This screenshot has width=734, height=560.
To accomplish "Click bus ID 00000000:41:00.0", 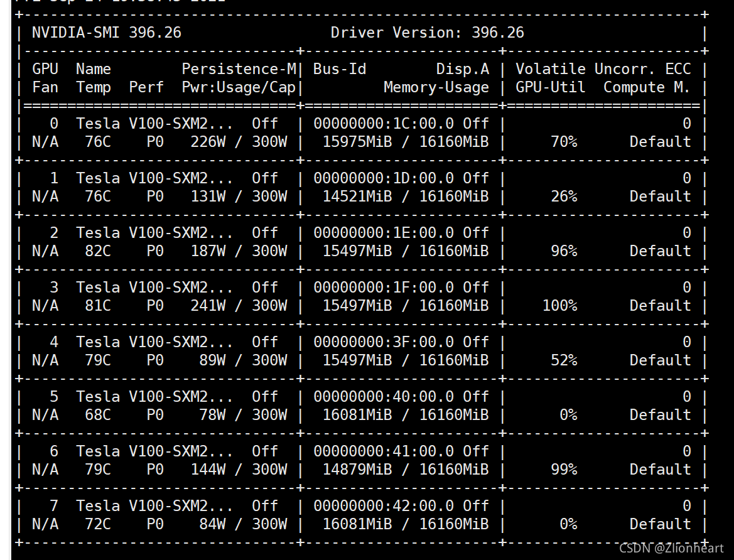I will pos(384,451).
